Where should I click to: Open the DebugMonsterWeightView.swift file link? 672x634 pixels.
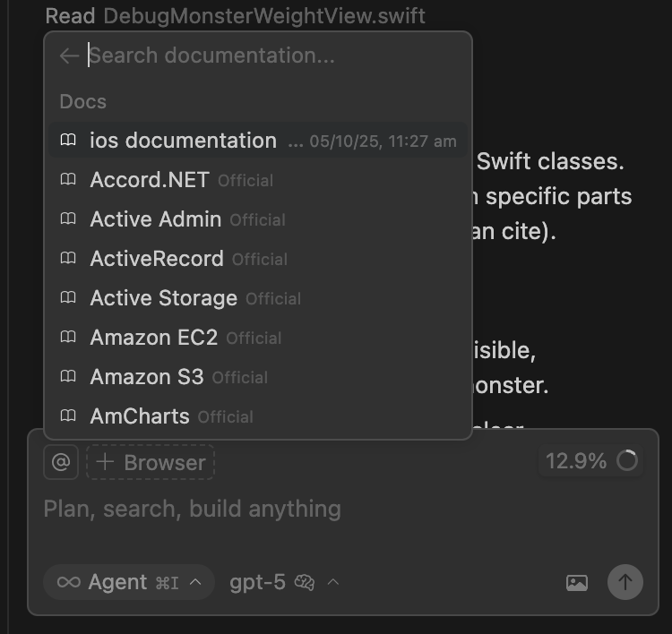pos(264,15)
